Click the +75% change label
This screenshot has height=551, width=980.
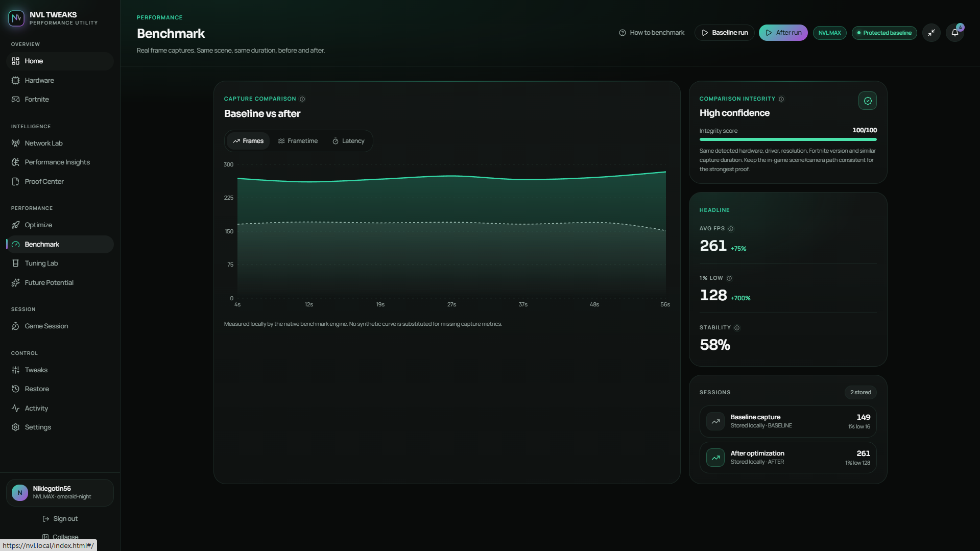(738, 249)
